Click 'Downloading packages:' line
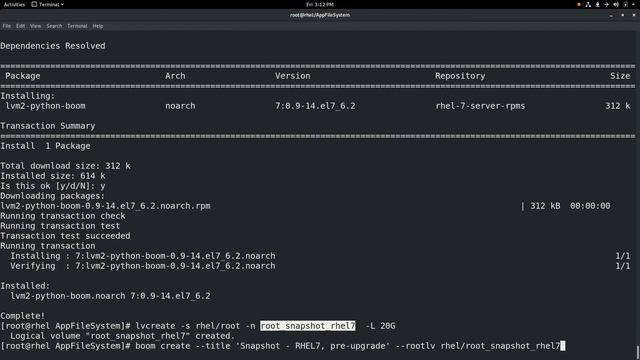Screen dimensions: 640x360 click(53, 196)
